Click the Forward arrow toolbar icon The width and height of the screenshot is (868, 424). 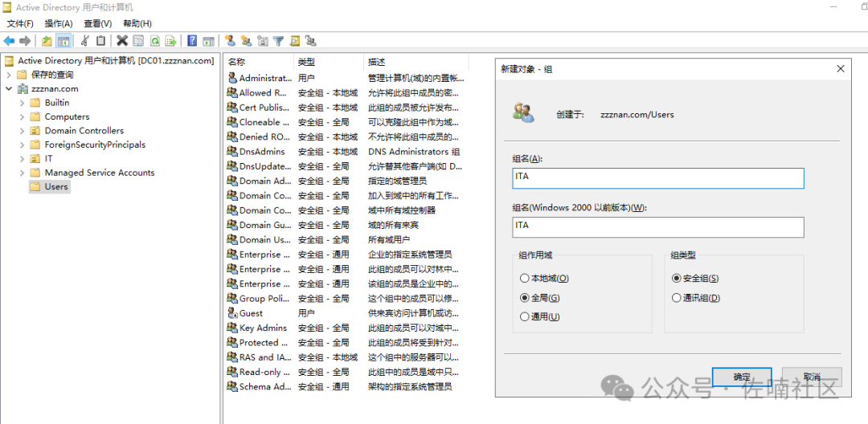click(25, 41)
